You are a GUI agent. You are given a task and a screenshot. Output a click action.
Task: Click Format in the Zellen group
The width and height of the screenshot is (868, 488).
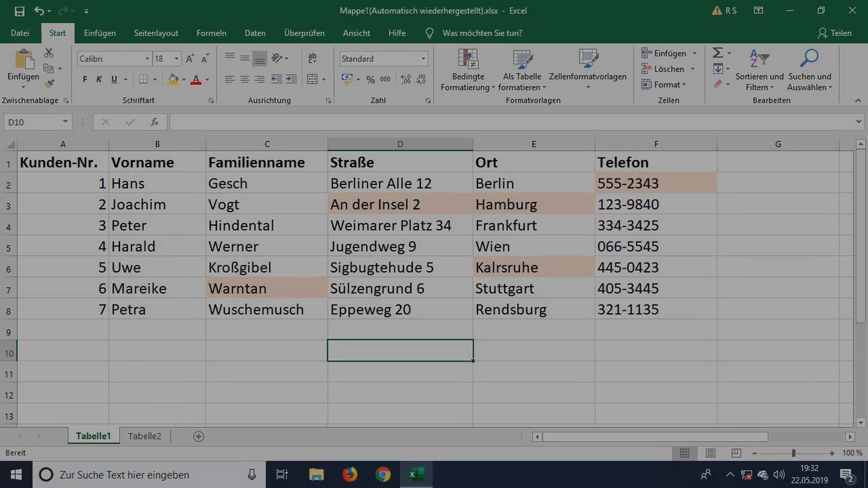pos(663,85)
